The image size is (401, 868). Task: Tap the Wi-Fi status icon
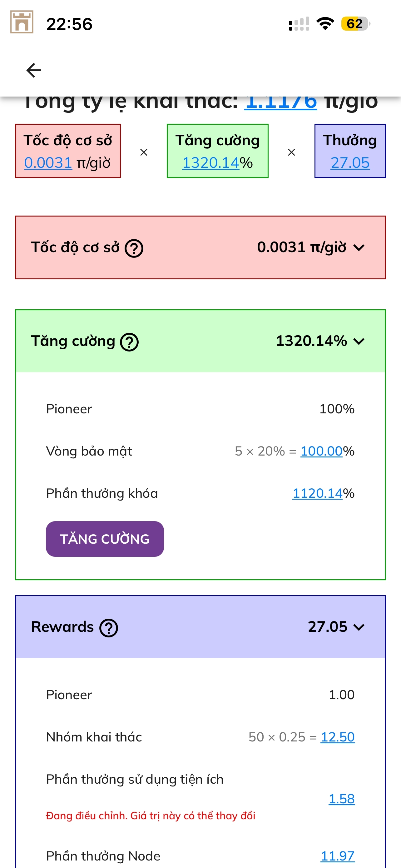(325, 23)
